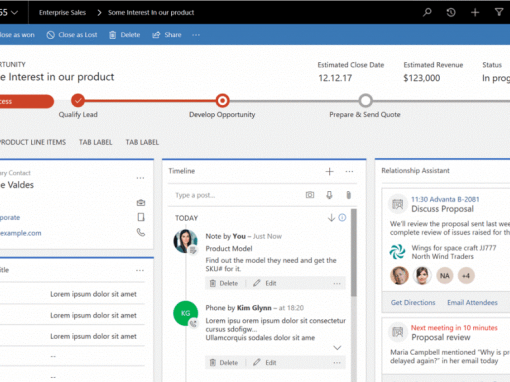Open the second TAB LABEL tab
This screenshot has width=510, height=382.
pos(142,142)
